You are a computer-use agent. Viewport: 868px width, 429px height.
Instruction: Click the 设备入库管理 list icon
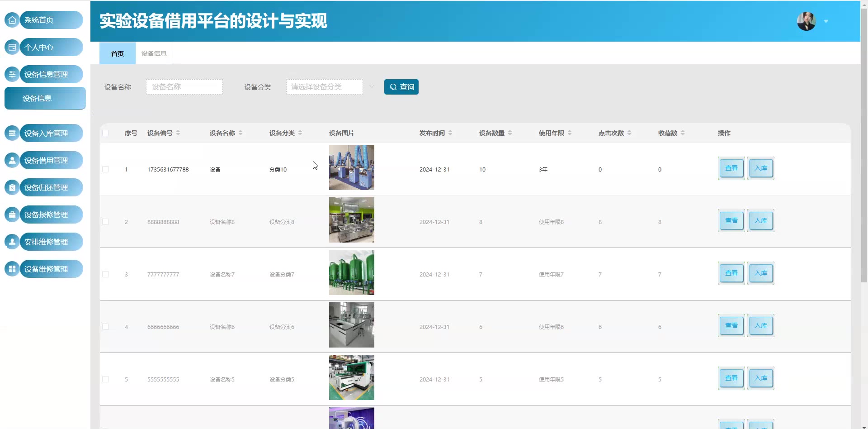12,133
